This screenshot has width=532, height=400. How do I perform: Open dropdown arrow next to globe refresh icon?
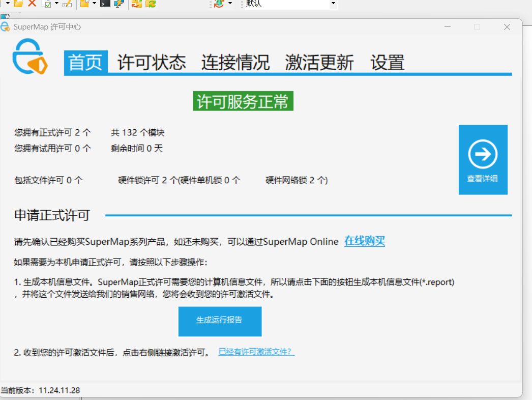(x=230, y=3)
